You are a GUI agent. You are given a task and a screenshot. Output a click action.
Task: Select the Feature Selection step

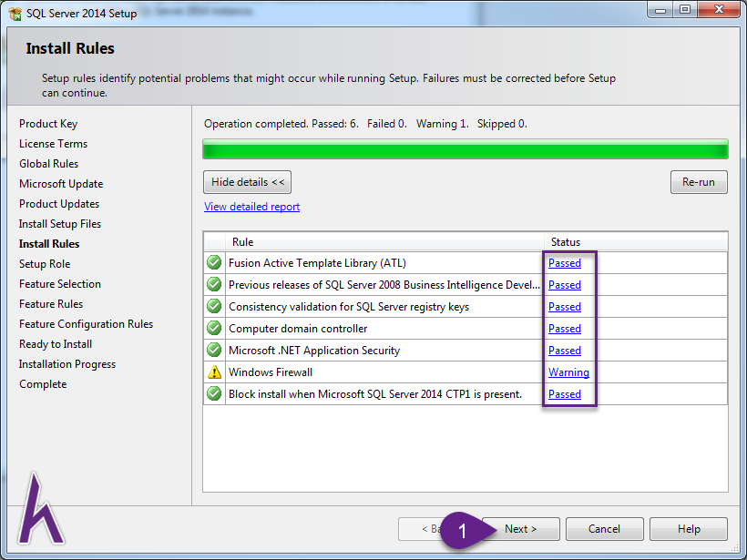coord(60,284)
